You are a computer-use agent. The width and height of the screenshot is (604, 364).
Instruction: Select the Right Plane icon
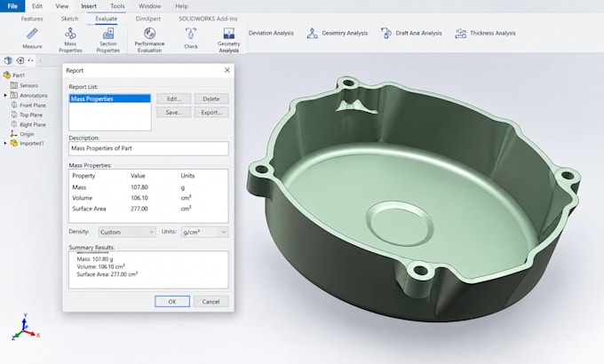14,124
